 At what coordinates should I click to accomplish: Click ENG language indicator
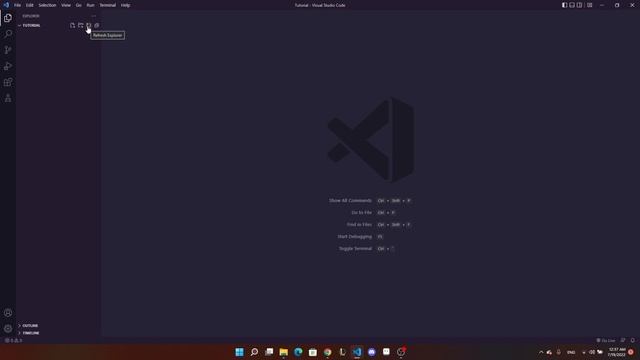tap(571, 352)
